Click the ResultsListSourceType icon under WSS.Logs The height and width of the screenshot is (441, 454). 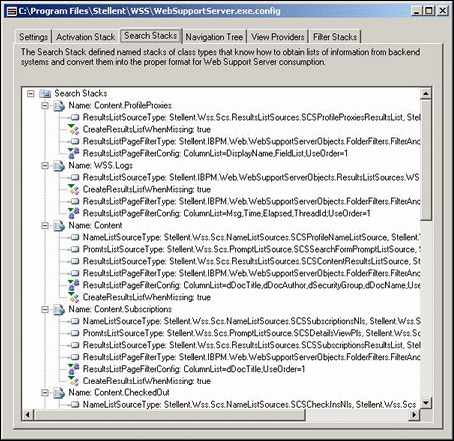click(75, 177)
